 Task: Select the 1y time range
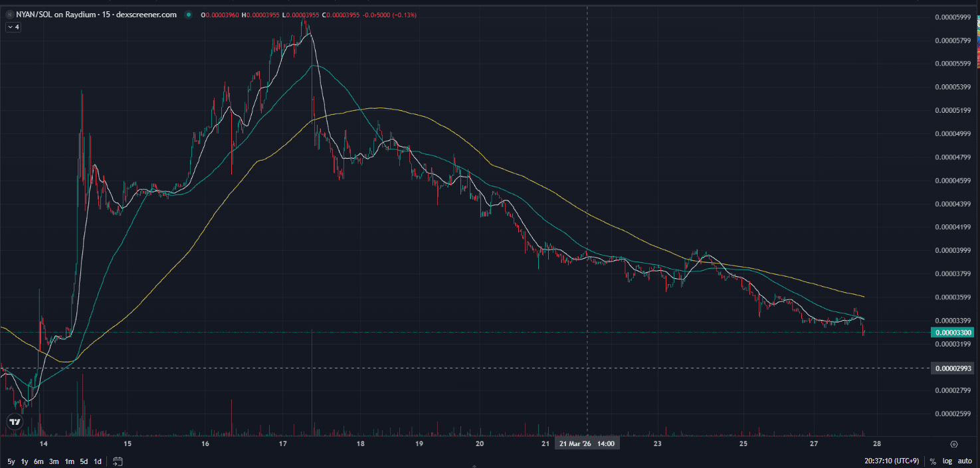25,461
